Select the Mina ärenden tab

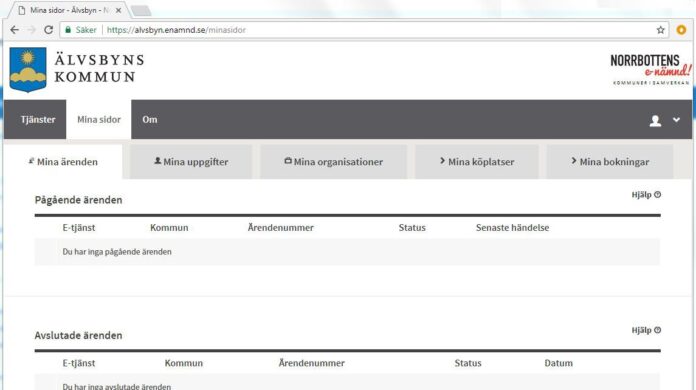coord(63,162)
